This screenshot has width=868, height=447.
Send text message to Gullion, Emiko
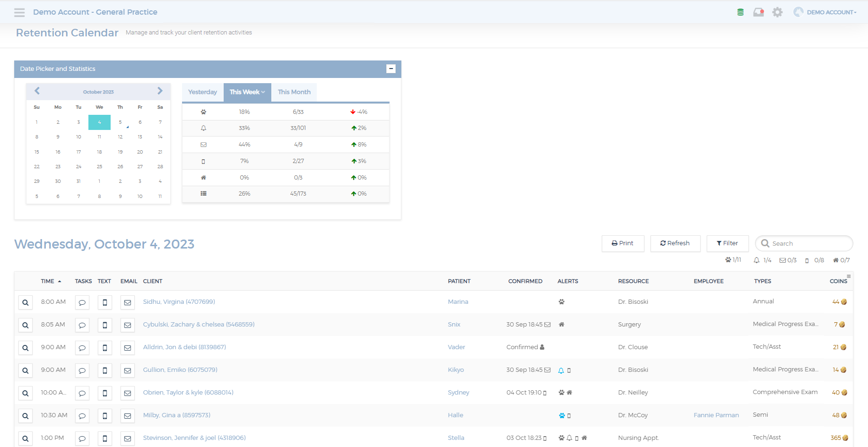click(105, 370)
